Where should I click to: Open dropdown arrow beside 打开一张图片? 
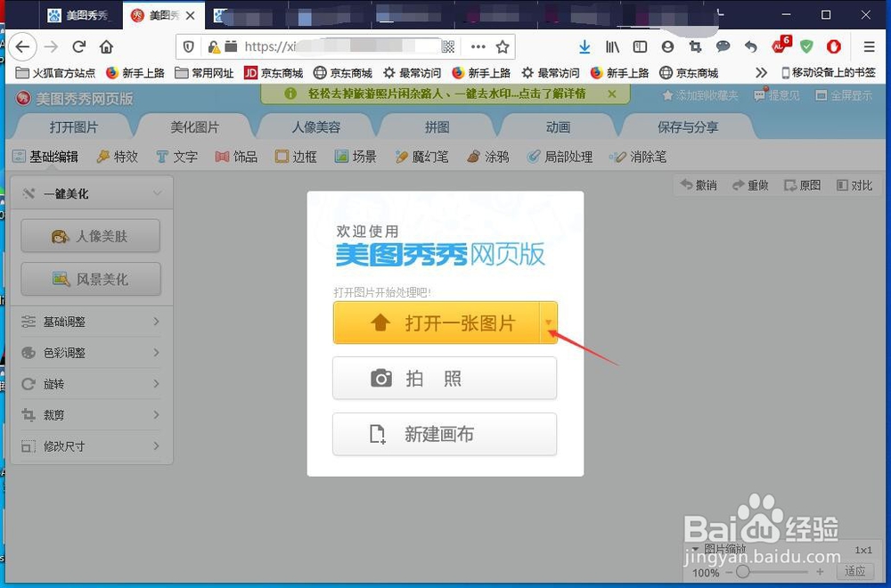coord(548,323)
